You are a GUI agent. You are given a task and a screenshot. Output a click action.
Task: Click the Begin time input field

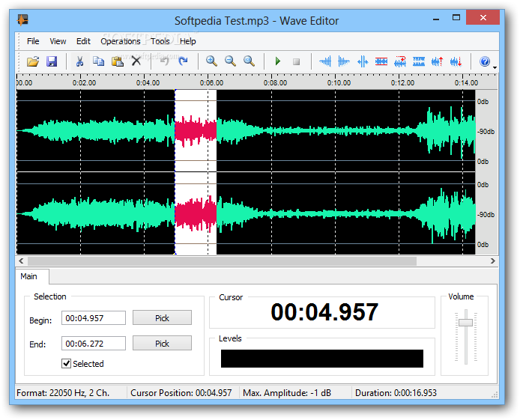tap(94, 318)
